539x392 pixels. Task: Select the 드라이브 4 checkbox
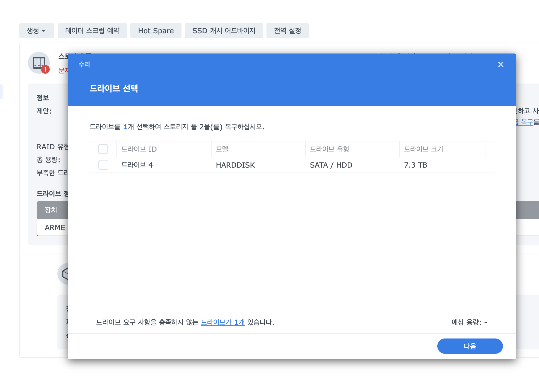103,165
